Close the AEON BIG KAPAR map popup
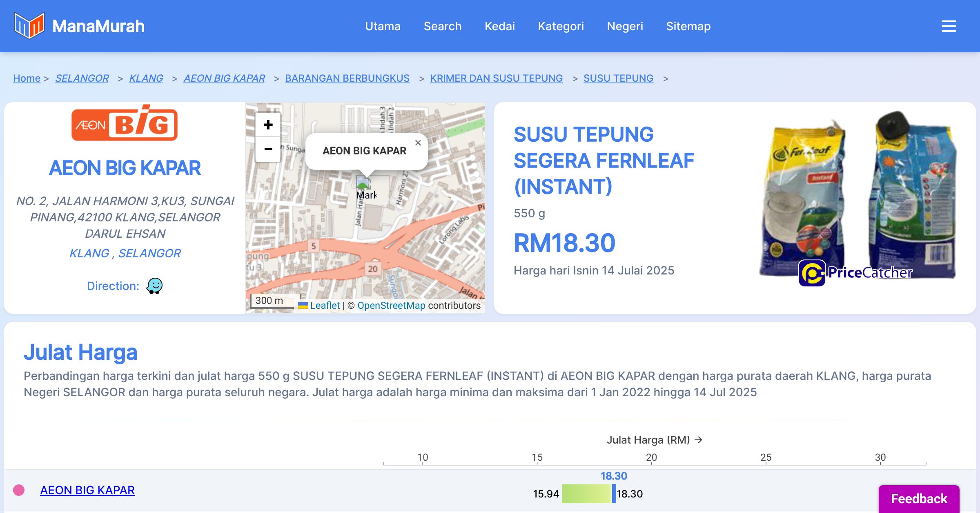Viewport: 980px width, 513px height. coord(418,143)
